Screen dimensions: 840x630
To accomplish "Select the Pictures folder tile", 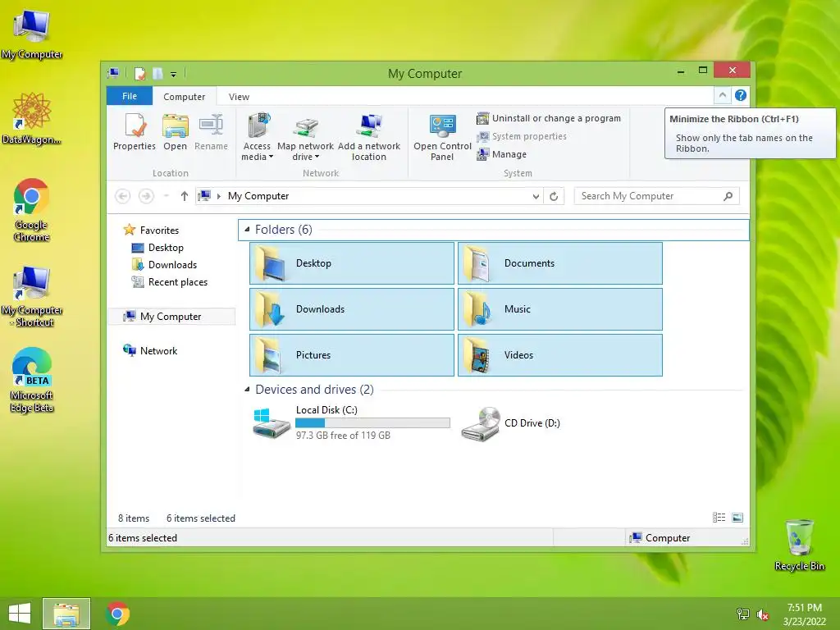I will [352, 355].
